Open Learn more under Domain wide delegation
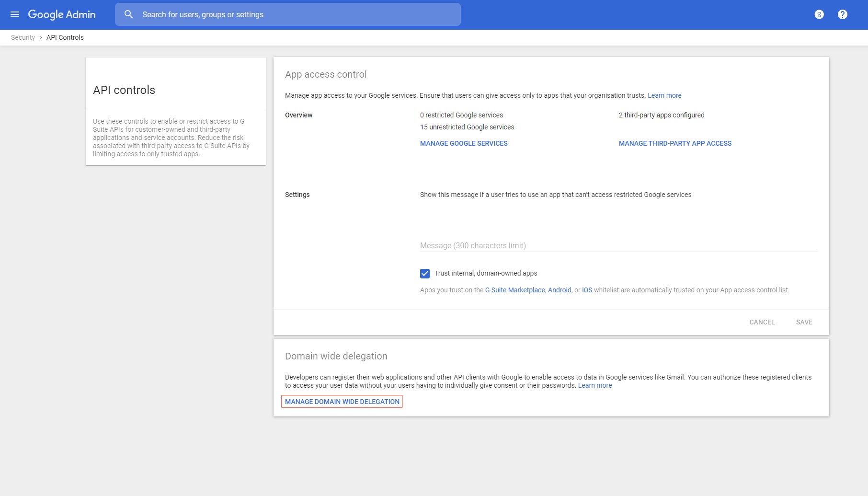 coord(594,385)
